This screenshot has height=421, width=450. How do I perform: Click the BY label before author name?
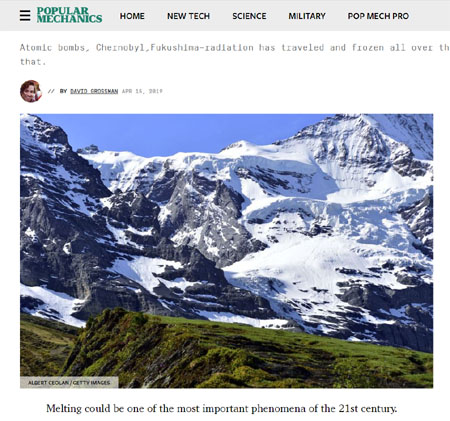(x=64, y=91)
